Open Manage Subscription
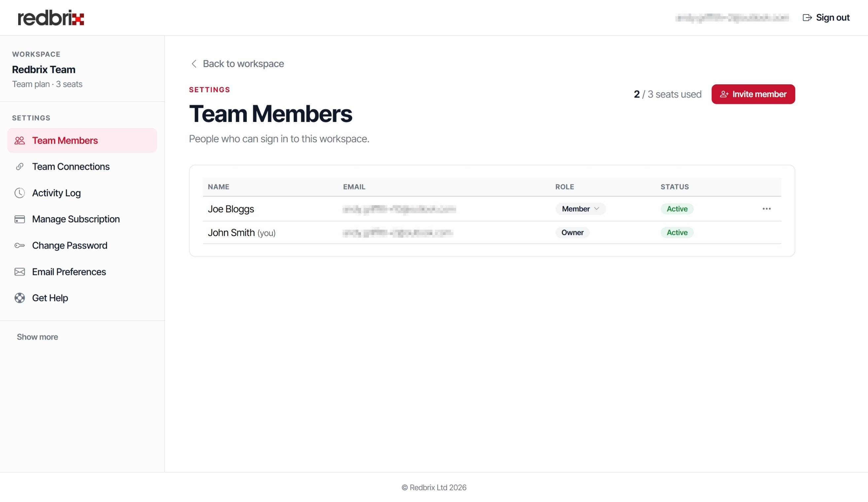The width and height of the screenshot is (868, 502). tap(82, 219)
